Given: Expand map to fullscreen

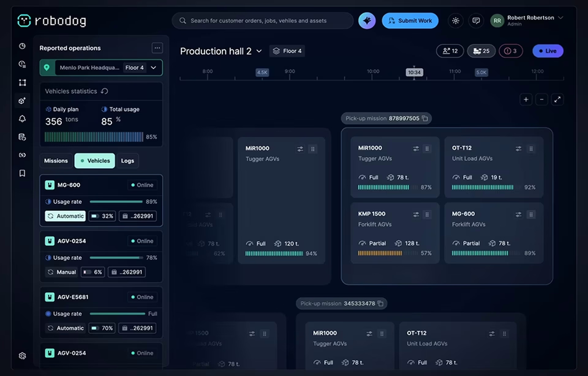Looking at the screenshot, I should 557,100.
